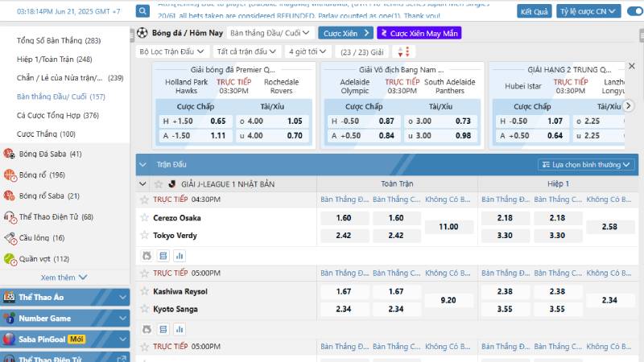The width and height of the screenshot is (644, 362).
Task: Bet Hubei Istar handicap H -0.50 1.07
Action: pyautogui.click(x=531, y=121)
